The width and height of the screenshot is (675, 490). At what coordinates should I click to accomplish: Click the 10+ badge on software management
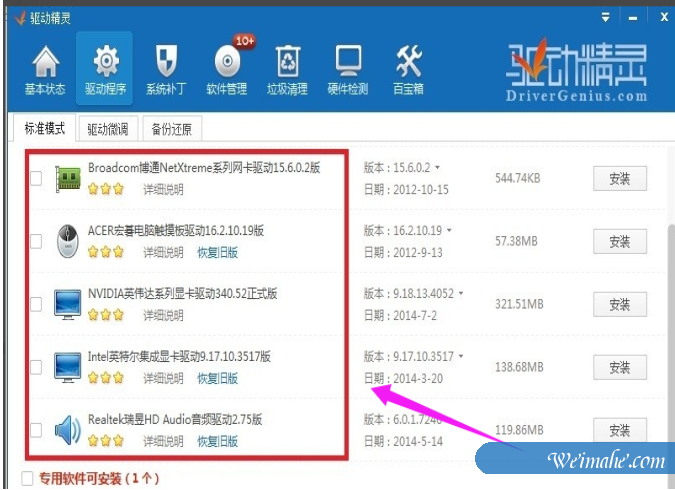pos(245,41)
